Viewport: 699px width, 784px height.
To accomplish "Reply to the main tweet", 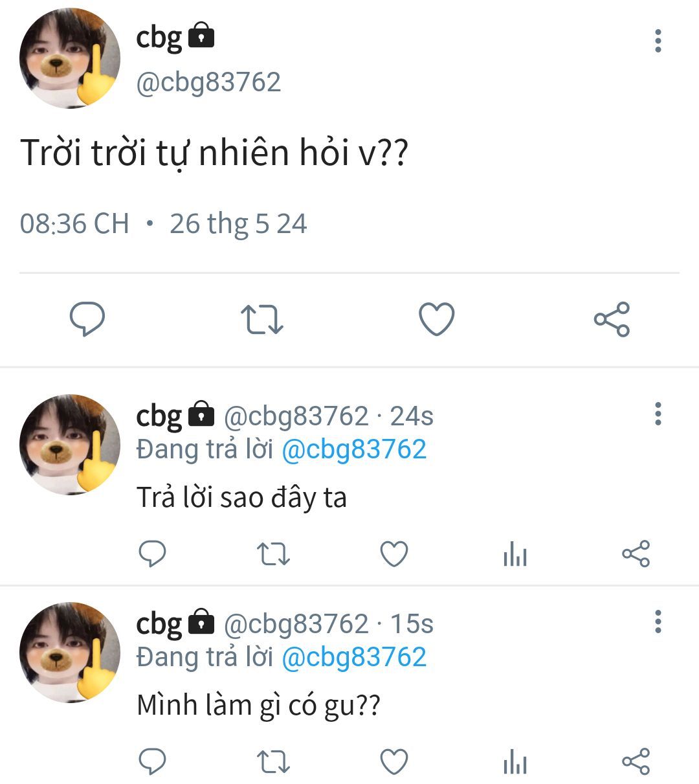I will [87, 319].
